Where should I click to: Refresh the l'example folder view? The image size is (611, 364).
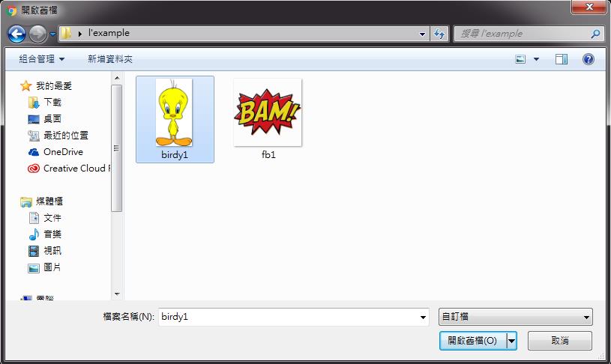[439, 34]
